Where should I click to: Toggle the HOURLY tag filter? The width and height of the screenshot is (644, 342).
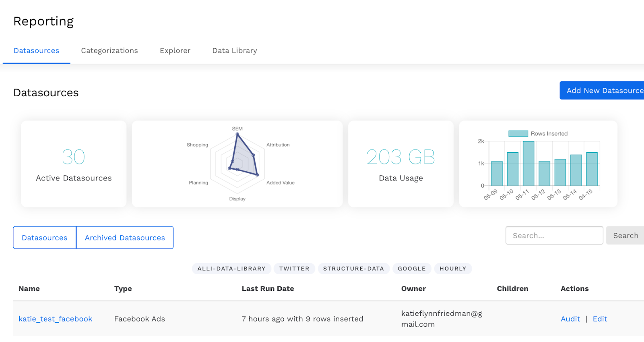[x=453, y=269]
